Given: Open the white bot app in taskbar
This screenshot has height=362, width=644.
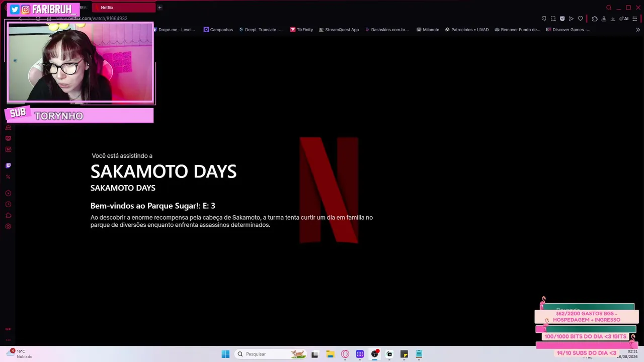Looking at the screenshot, I should [389, 354].
